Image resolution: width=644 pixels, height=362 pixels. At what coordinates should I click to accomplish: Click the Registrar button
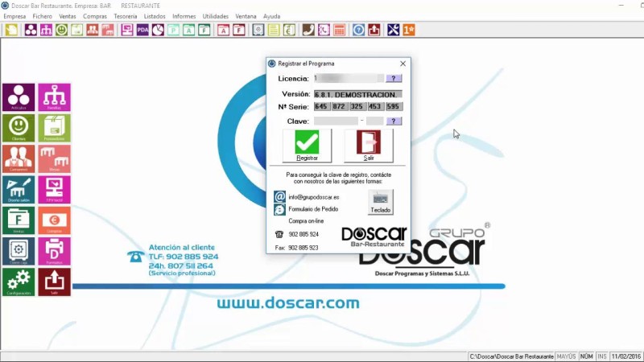pos(307,146)
